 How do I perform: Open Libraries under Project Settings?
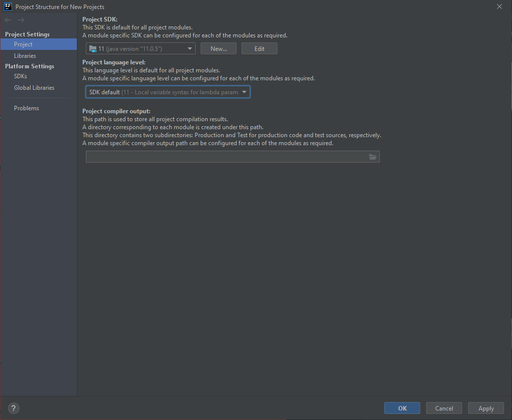pos(25,56)
